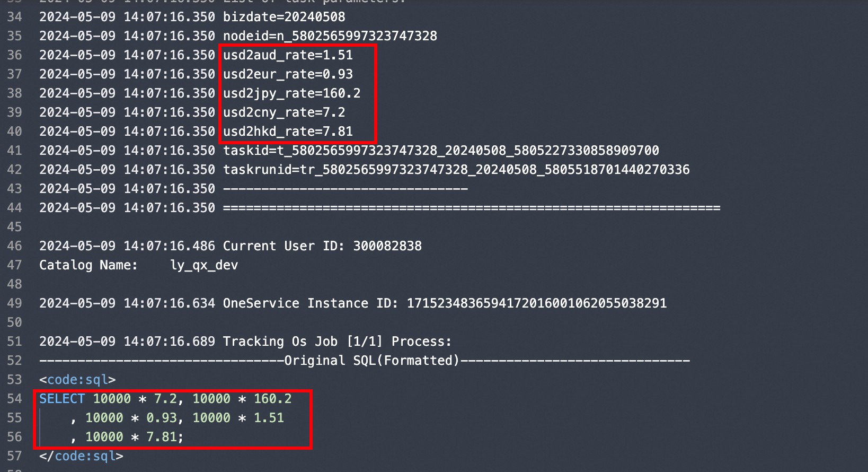Click the usd2aud_rate=1.51 parameter text
The height and width of the screenshot is (472, 868).
(x=288, y=55)
